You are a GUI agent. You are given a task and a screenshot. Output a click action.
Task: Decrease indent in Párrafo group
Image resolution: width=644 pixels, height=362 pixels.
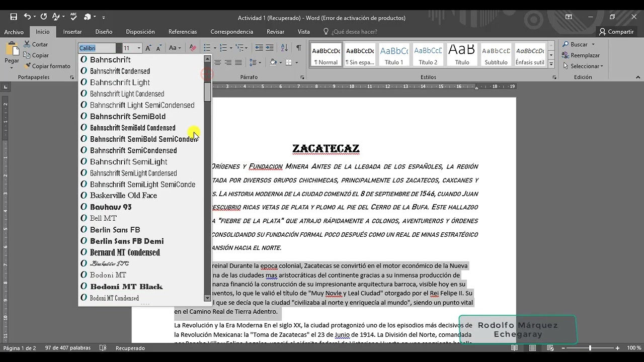coord(259,48)
